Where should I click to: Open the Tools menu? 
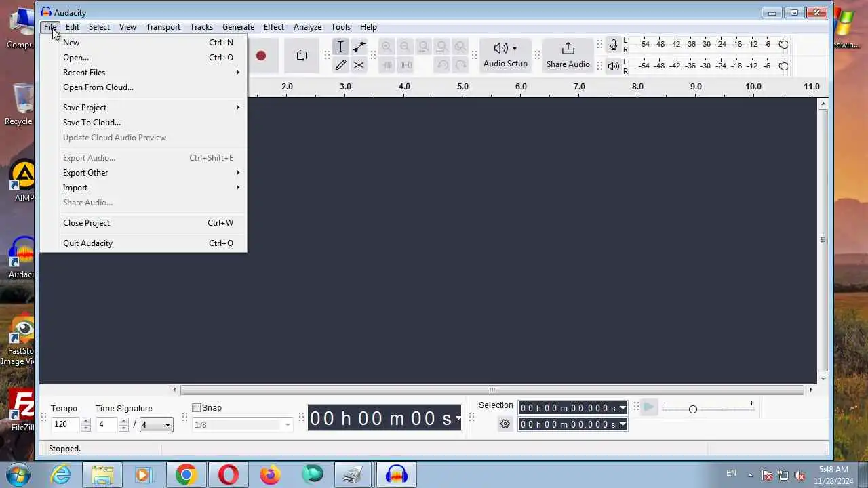pos(340,27)
